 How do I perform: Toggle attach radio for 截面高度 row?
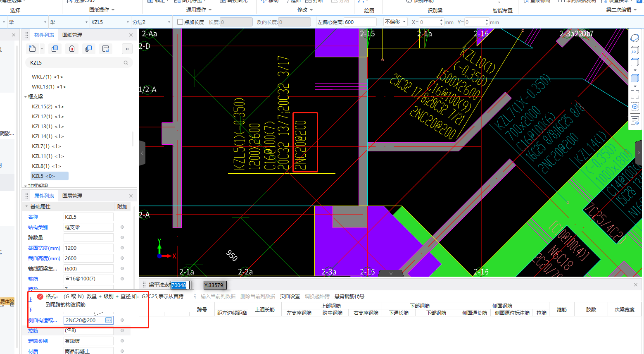pos(122,258)
